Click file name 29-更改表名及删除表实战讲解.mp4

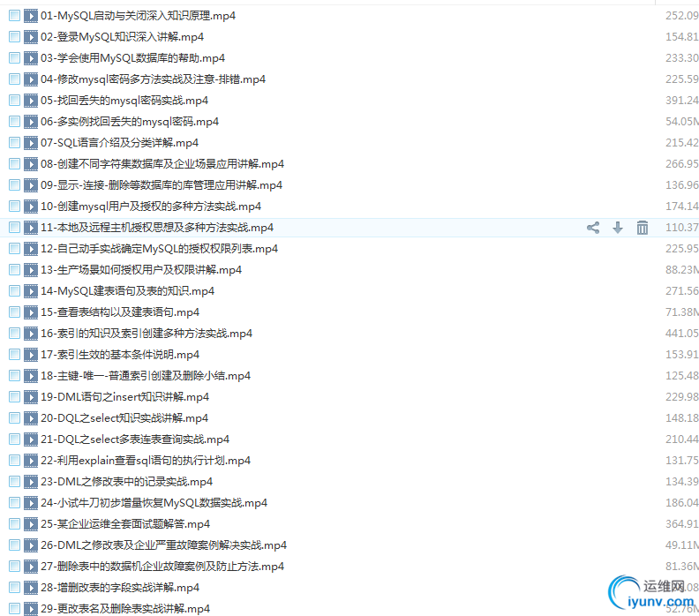pos(125,609)
